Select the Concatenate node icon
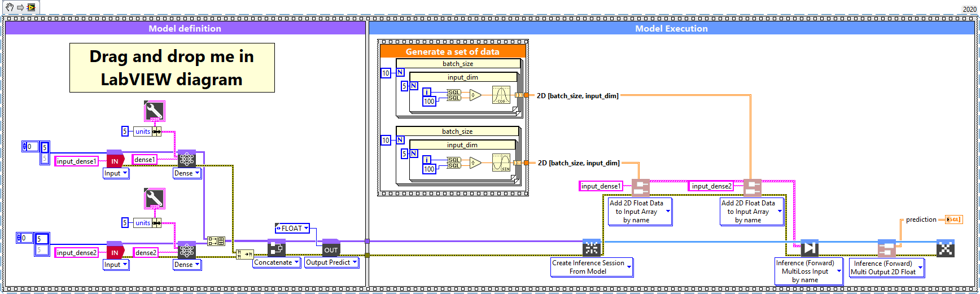Screen dimensions: 980x294 (276, 248)
